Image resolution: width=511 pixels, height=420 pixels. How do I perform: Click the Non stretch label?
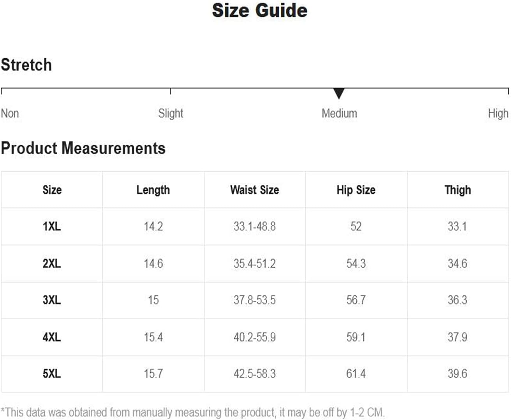10,113
